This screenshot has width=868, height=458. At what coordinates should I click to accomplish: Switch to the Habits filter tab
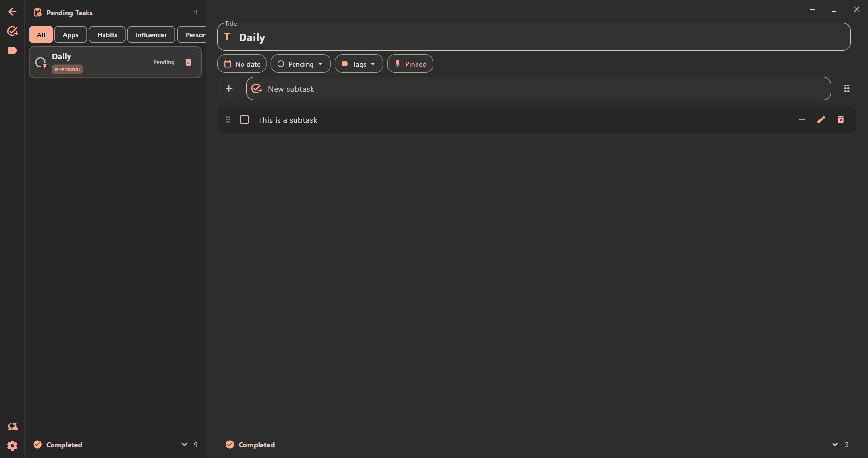click(107, 35)
